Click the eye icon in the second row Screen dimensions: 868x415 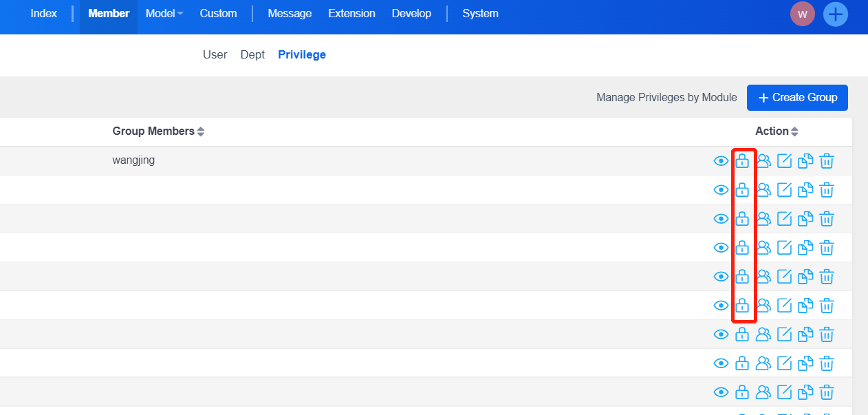(x=721, y=190)
